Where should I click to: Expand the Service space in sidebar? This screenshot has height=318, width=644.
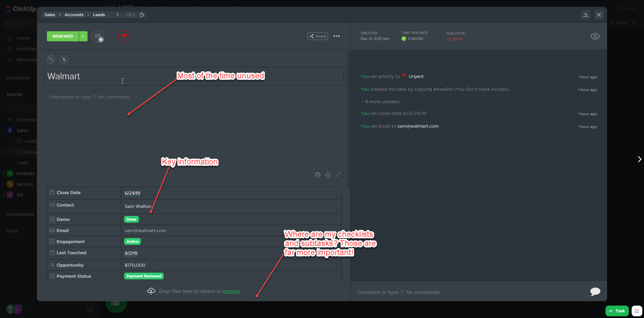pyautogui.click(x=3, y=184)
